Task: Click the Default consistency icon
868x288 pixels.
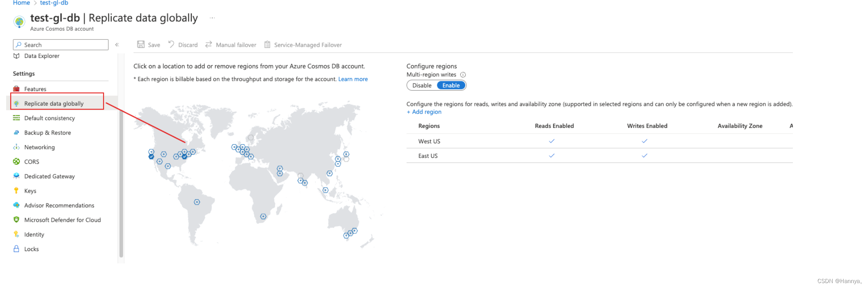Action: point(16,118)
